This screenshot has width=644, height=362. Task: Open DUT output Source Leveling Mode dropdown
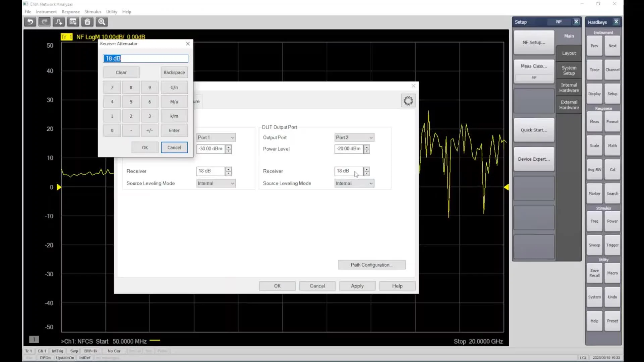[x=354, y=183]
